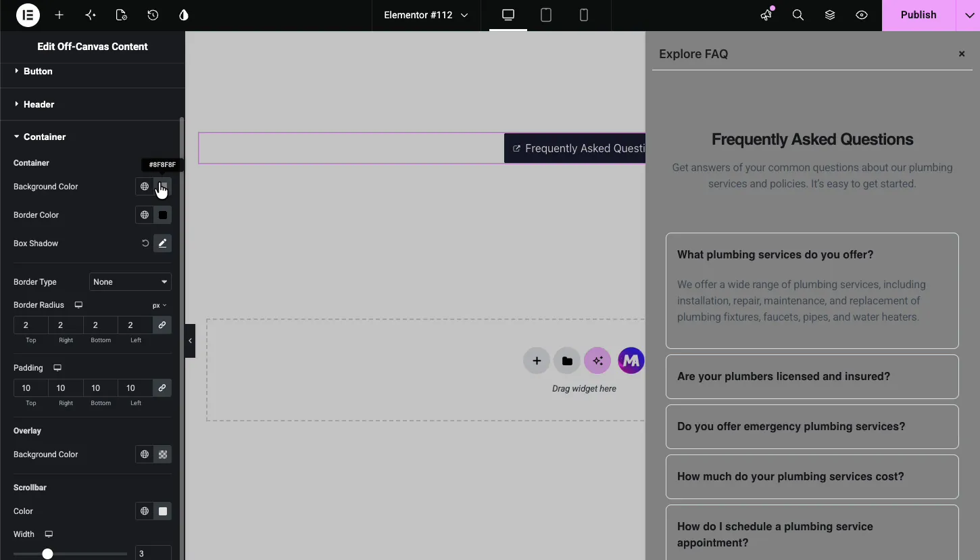Toggle Border Radius linked values
This screenshot has width=980, height=560.
[x=162, y=325]
